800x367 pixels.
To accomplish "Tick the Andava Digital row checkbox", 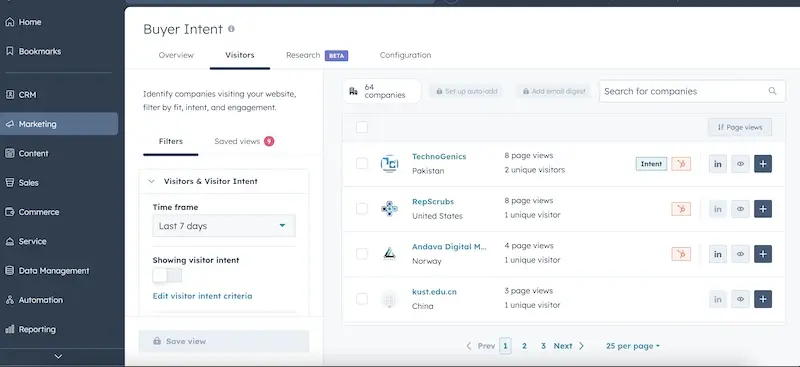I will 362,254.
